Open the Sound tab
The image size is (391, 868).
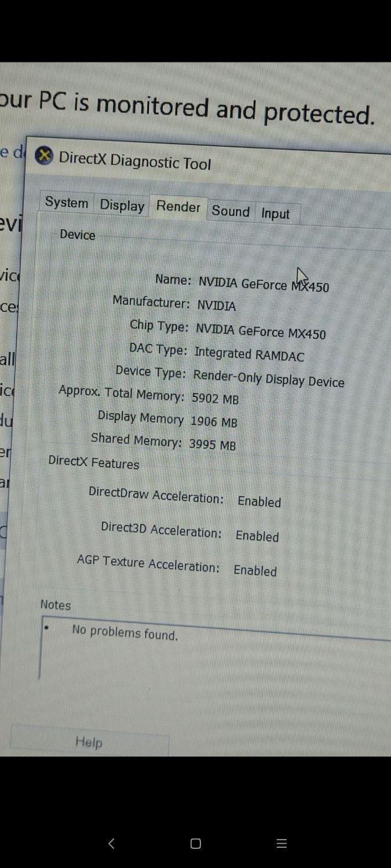231,211
